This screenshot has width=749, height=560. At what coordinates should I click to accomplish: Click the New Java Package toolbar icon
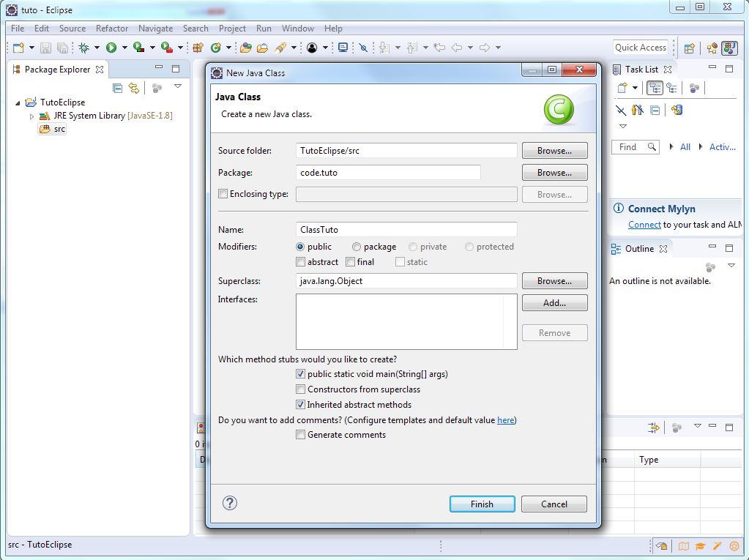(x=197, y=48)
